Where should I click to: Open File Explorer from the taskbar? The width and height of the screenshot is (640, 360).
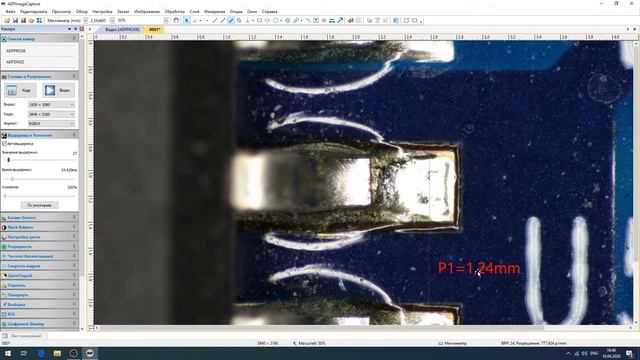pyautogui.click(x=57, y=353)
